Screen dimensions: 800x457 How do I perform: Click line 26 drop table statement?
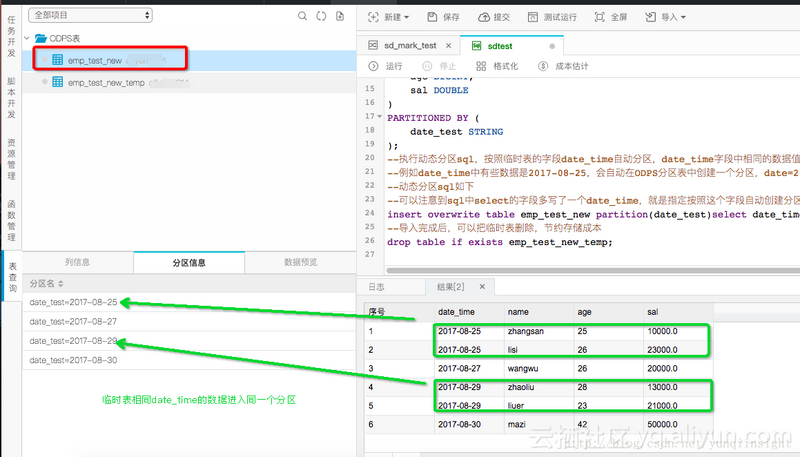499,242
